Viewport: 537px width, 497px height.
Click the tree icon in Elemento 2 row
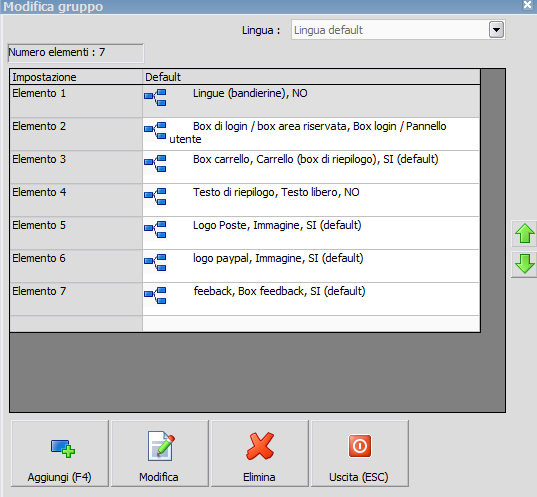155,131
